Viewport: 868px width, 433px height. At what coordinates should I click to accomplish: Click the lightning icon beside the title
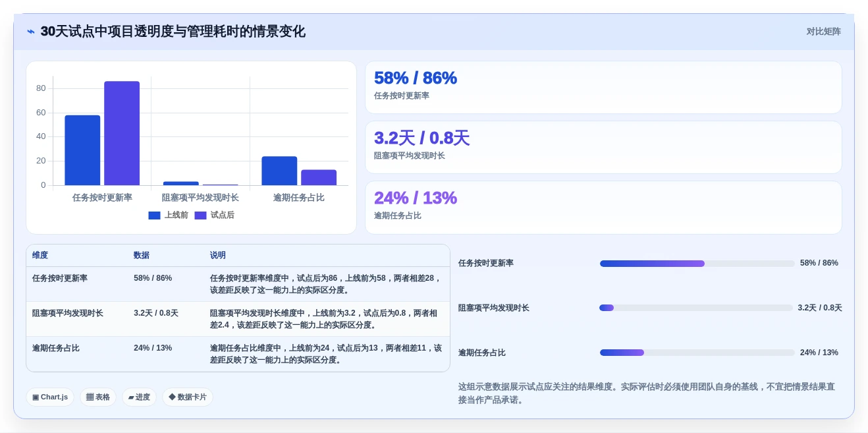coord(31,32)
